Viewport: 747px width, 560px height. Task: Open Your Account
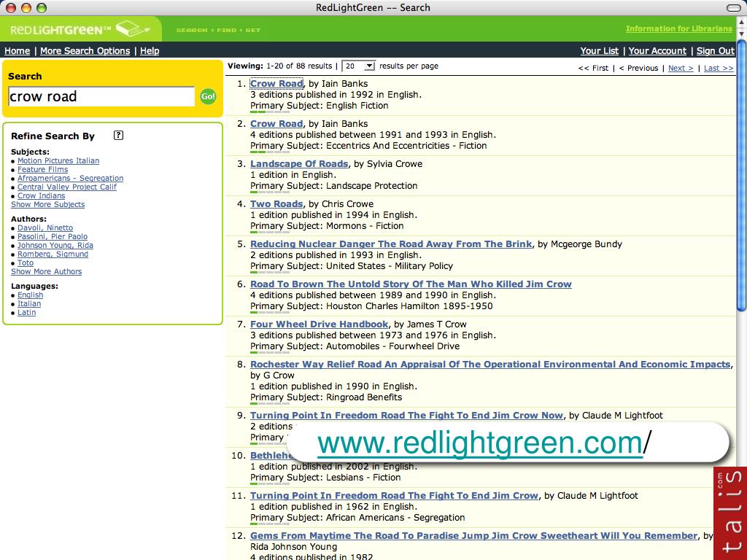tap(657, 51)
